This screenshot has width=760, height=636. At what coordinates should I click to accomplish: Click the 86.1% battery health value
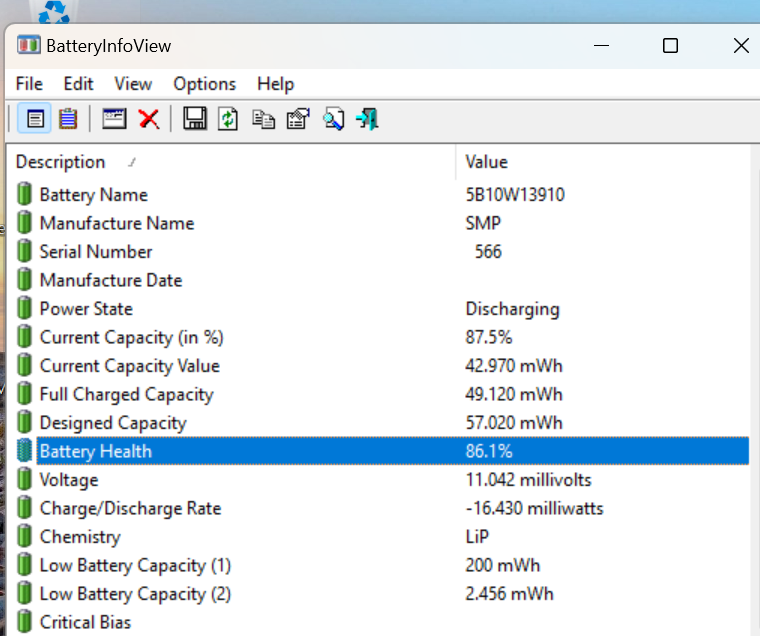click(489, 451)
